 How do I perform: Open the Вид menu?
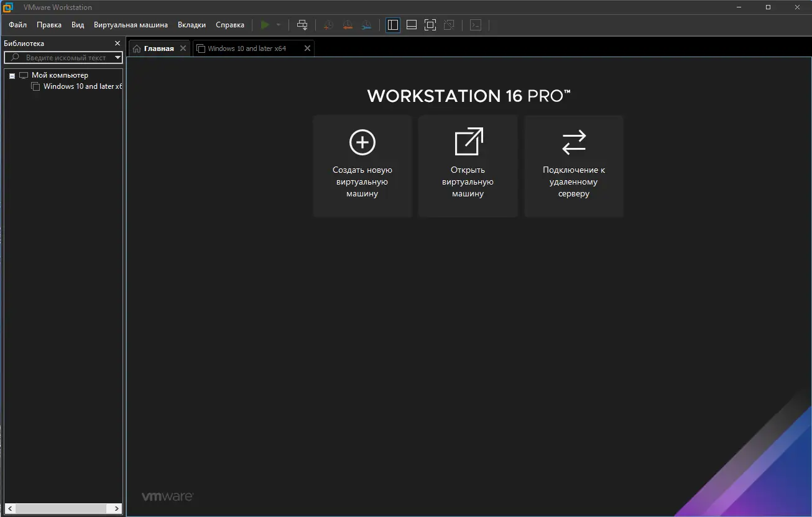pyautogui.click(x=77, y=25)
